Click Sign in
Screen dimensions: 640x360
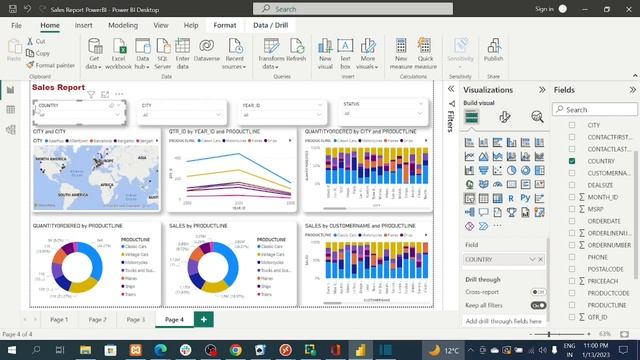[x=544, y=9]
